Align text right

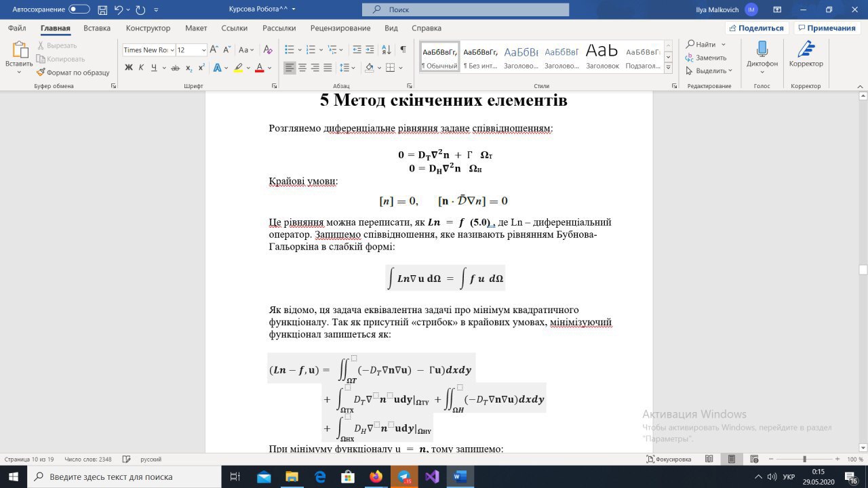315,68
